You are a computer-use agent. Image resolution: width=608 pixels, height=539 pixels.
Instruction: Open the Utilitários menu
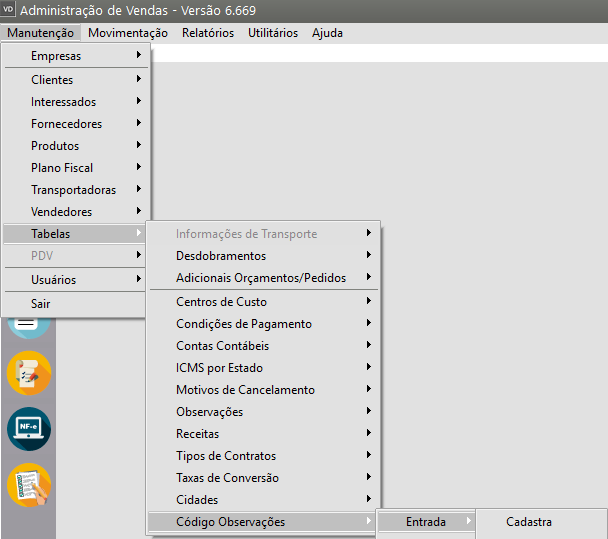(273, 33)
